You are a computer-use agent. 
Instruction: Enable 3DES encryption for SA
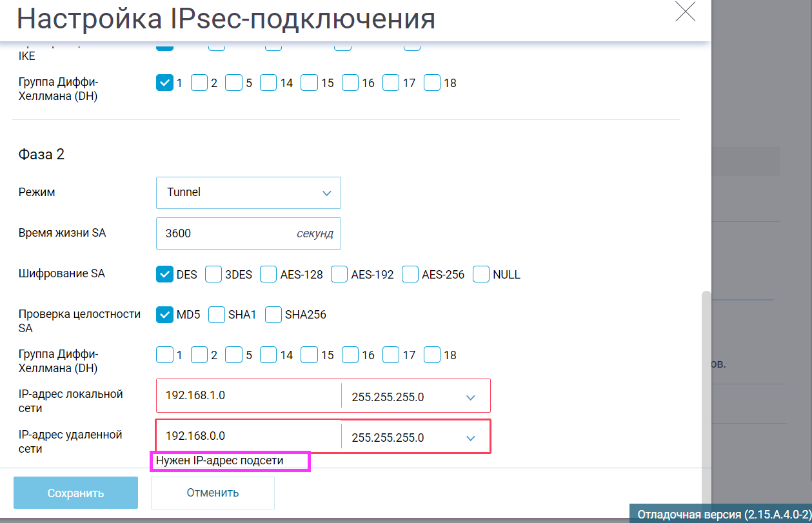click(x=213, y=274)
